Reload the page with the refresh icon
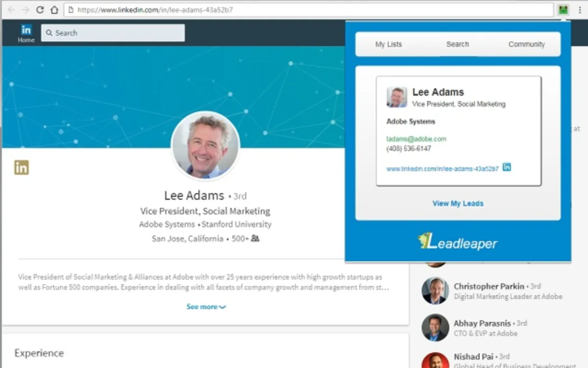The image size is (588, 368). click(40, 10)
